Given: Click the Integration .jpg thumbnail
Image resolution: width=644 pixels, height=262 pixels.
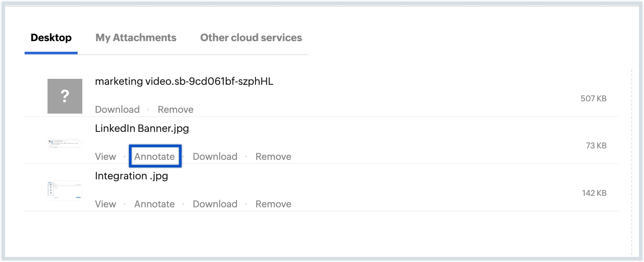Looking at the screenshot, I should [x=65, y=190].
